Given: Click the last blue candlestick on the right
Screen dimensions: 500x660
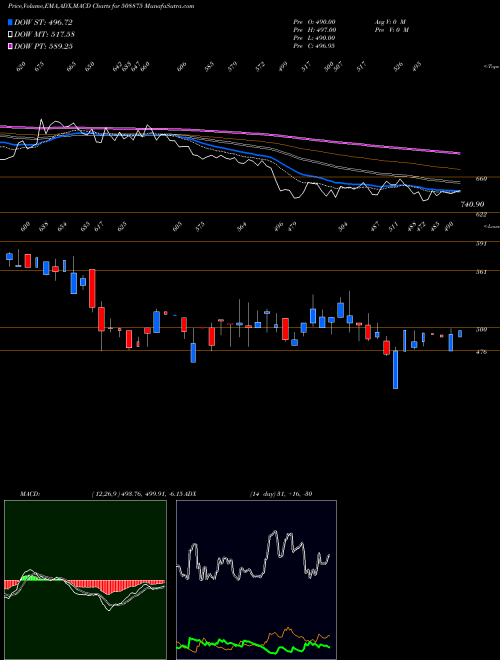Looking at the screenshot, I should 460,333.
